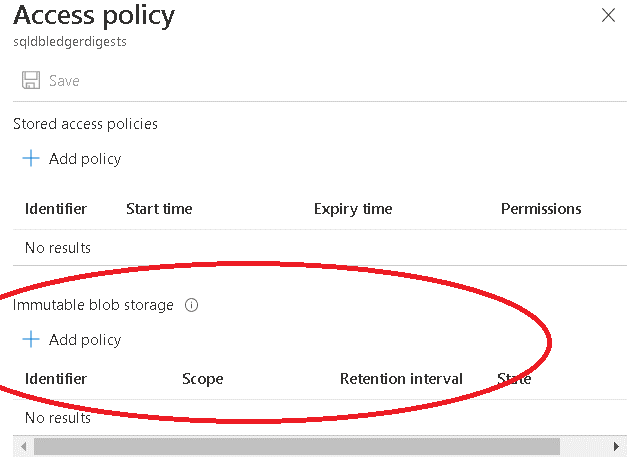Click the State column header
641x471 pixels.
[x=514, y=379]
